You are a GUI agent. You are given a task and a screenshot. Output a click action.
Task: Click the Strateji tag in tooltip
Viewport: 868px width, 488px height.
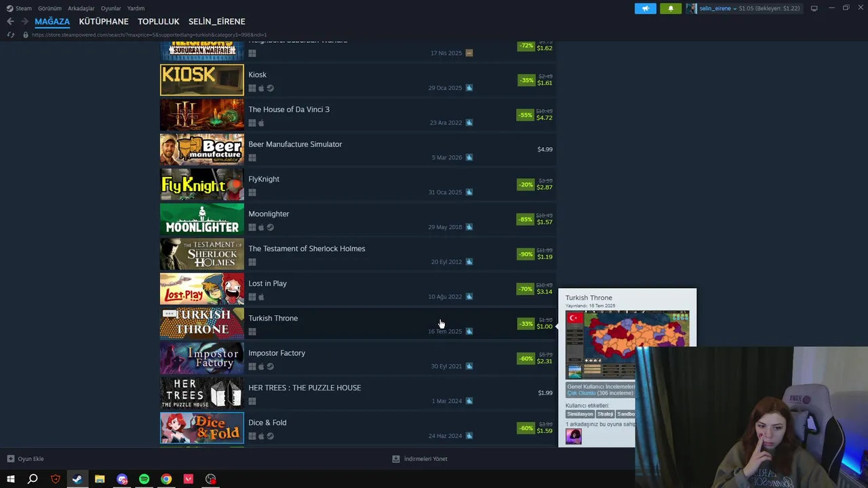[606, 414]
